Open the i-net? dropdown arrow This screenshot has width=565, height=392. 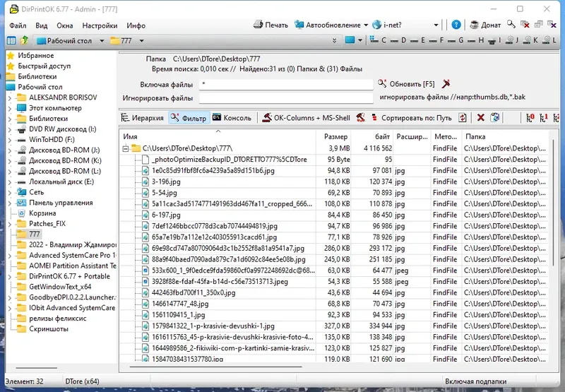[436, 25]
